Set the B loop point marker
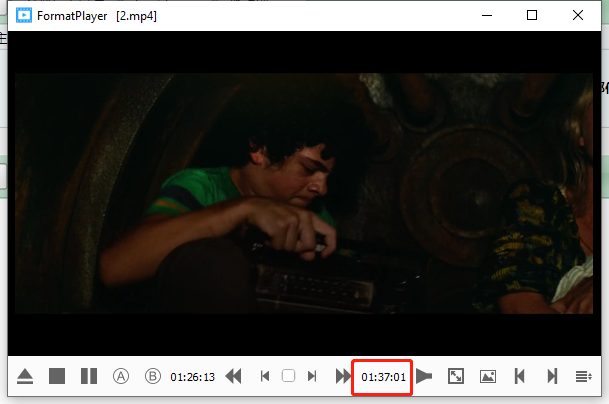Viewport: 609px width, 404px height. pyautogui.click(x=153, y=376)
